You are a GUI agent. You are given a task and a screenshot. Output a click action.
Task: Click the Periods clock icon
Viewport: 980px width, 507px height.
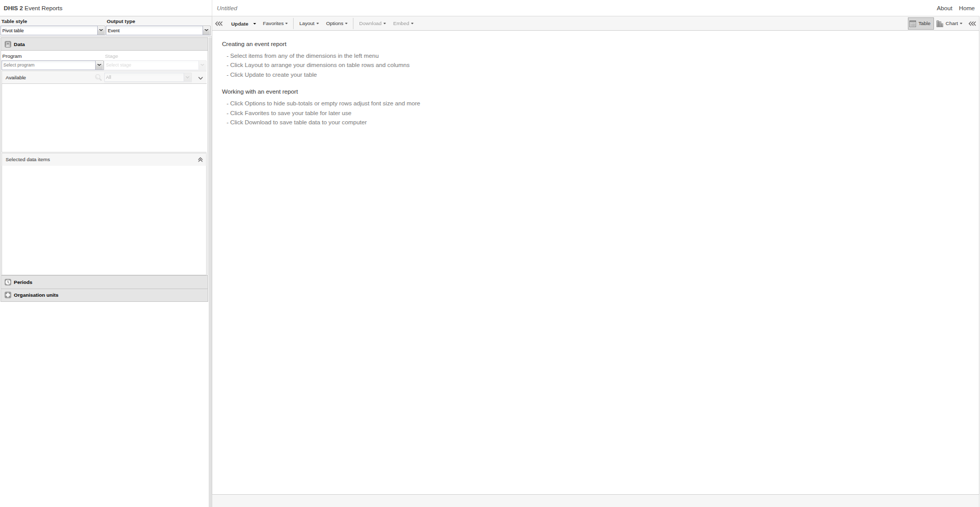pyautogui.click(x=8, y=282)
